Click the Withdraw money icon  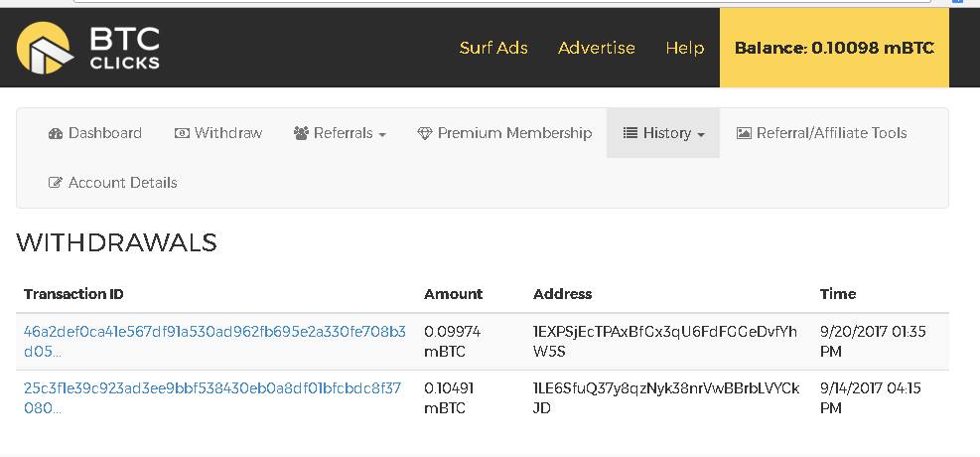tap(182, 133)
